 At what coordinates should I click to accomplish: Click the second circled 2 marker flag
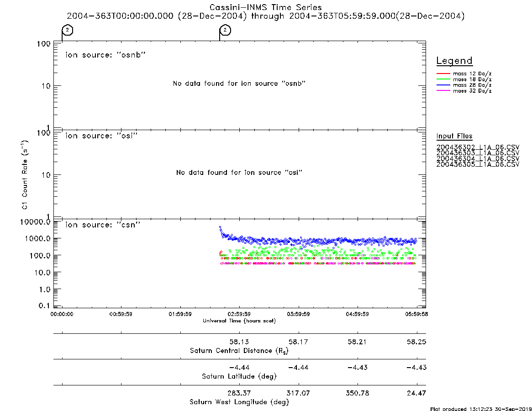225,30
